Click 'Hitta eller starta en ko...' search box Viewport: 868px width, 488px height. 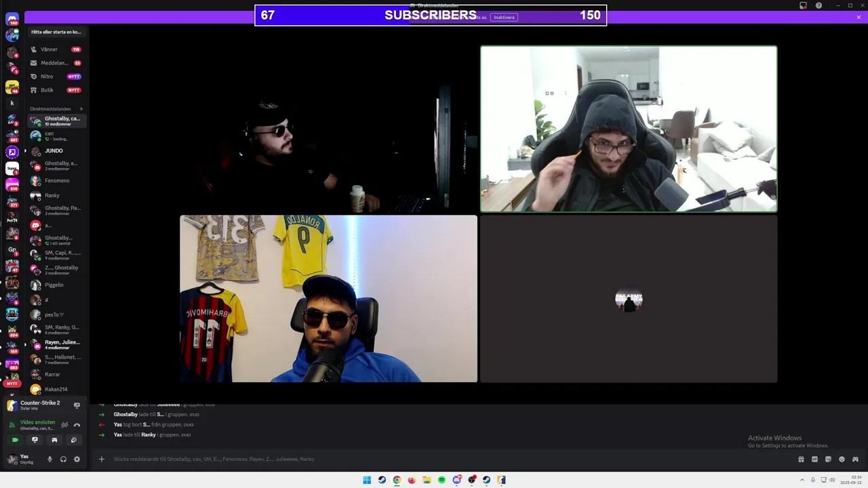point(56,32)
